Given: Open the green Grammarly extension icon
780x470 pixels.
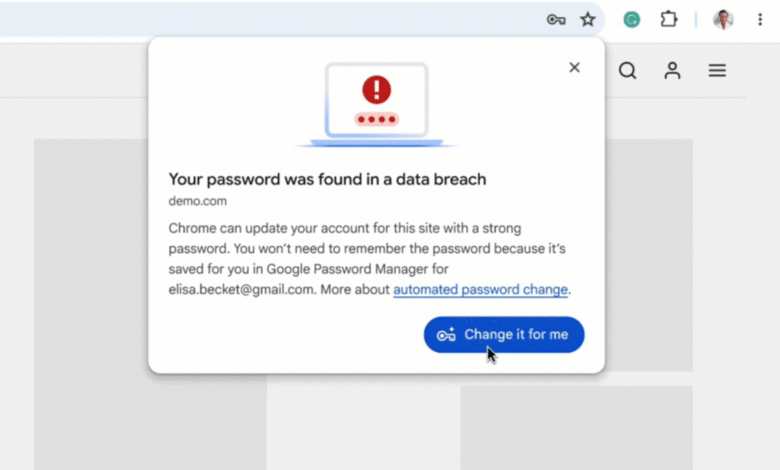Looking at the screenshot, I should [632, 19].
